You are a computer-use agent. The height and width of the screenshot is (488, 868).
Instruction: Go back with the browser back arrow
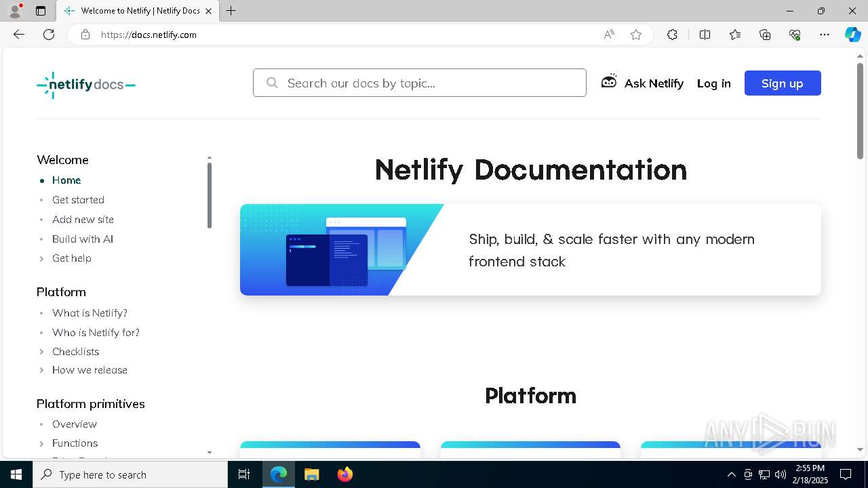tap(19, 35)
